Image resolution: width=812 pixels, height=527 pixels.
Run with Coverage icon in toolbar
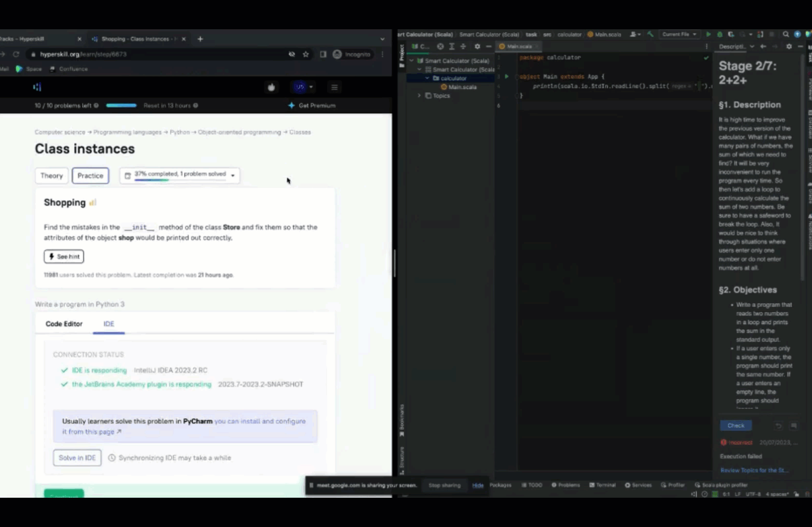click(731, 35)
